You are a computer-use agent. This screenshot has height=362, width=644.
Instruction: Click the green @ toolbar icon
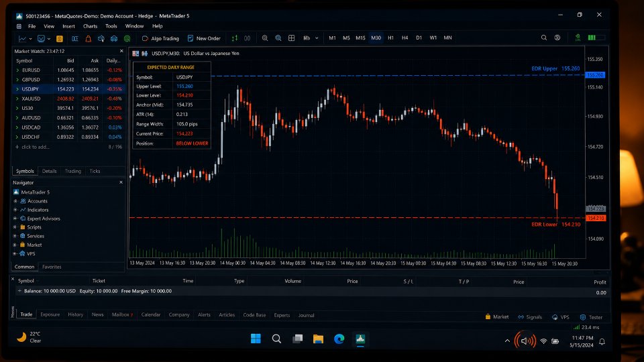pos(127,39)
